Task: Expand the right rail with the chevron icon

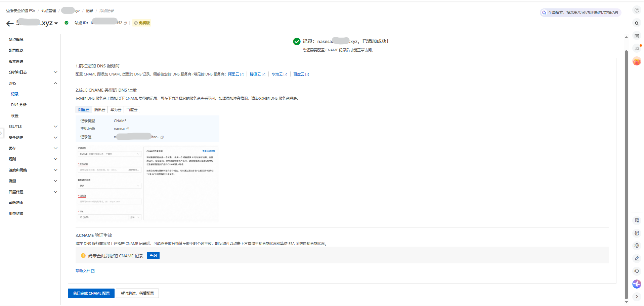Action: click(637, 297)
